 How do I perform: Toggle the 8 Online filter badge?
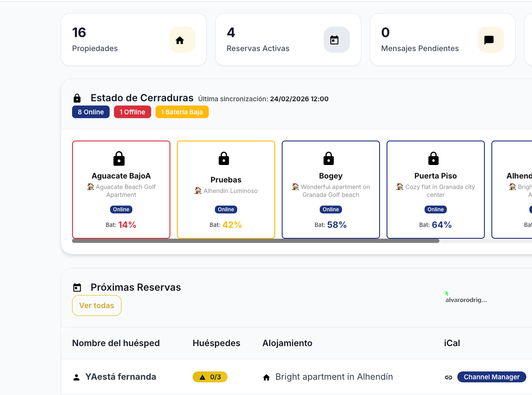point(90,112)
